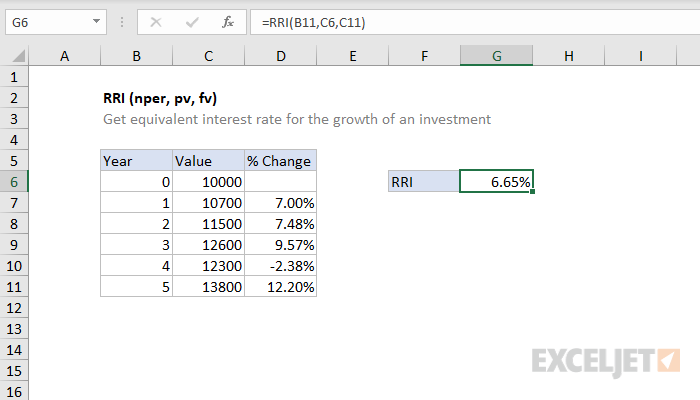Click Year cell with value 1
The image size is (700, 400).
[137, 203]
